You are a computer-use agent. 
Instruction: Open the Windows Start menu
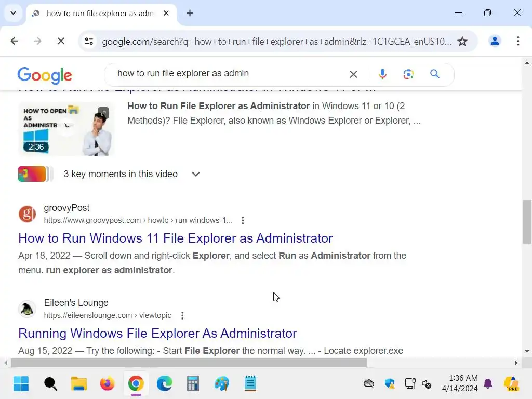click(x=21, y=384)
